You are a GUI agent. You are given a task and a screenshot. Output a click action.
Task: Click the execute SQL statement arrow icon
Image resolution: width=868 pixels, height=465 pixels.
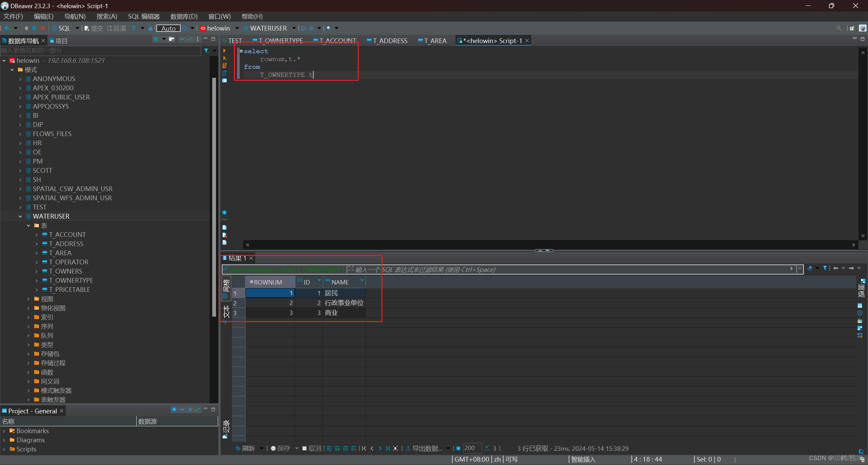point(224,51)
